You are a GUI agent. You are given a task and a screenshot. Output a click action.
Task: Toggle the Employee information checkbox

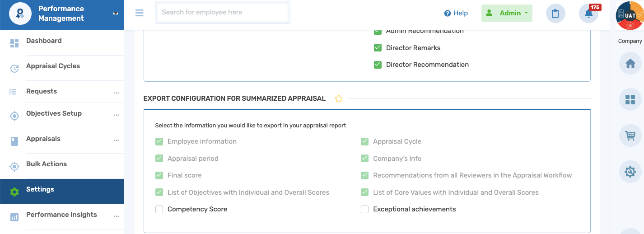click(x=159, y=141)
